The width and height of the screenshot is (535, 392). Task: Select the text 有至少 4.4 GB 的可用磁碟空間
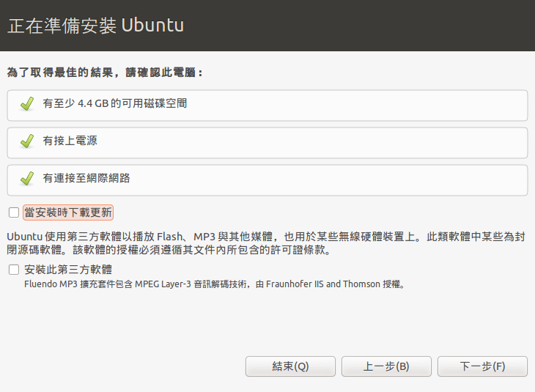pyautogui.click(x=115, y=103)
